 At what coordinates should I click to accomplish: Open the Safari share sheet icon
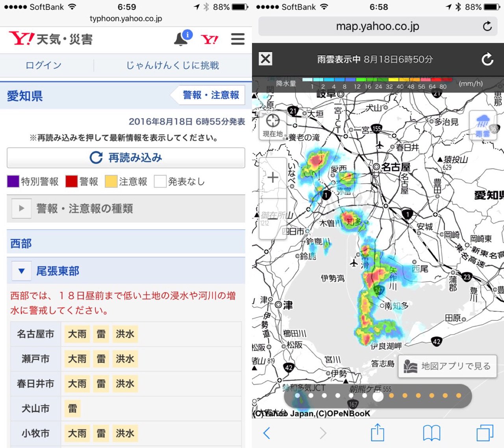click(378, 432)
